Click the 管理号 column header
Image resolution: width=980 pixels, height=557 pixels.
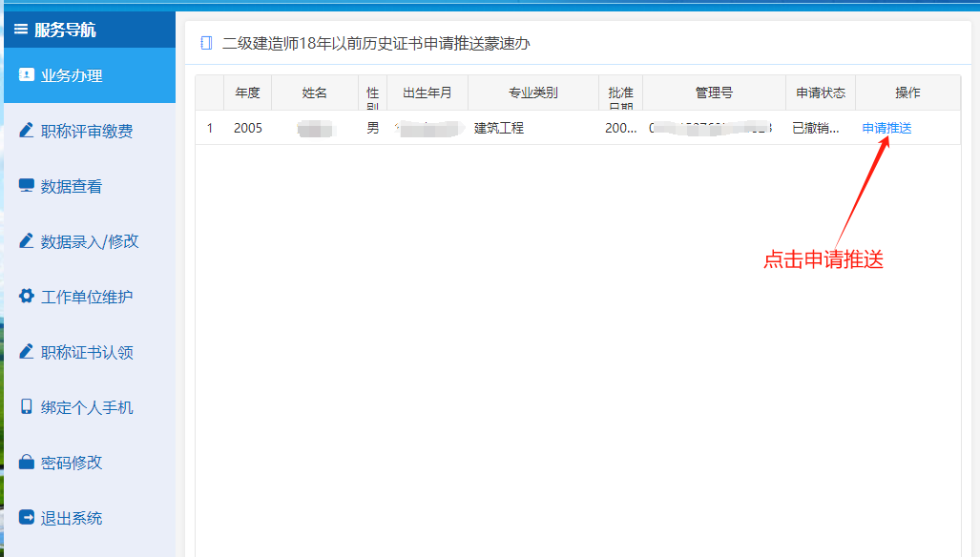tap(714, 93)
